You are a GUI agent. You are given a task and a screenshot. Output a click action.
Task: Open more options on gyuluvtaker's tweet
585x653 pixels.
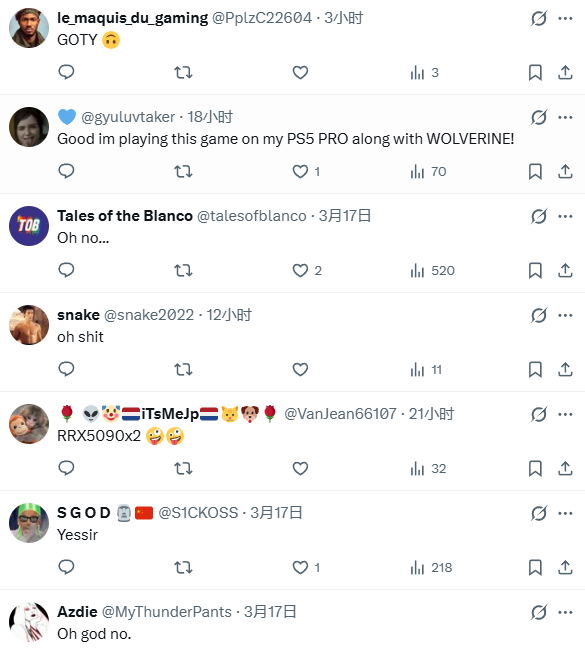click(x=565, y=117)
